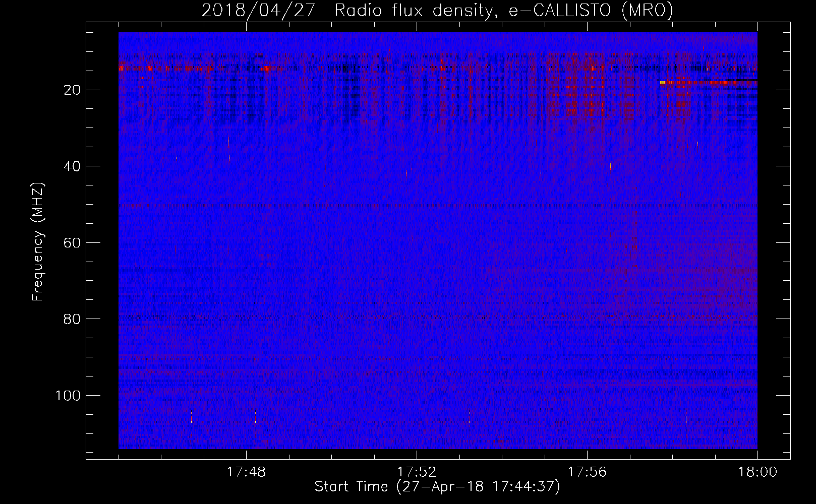Select the 17:52 time tick label
The image size is (816, 504).
coord(417,472)
